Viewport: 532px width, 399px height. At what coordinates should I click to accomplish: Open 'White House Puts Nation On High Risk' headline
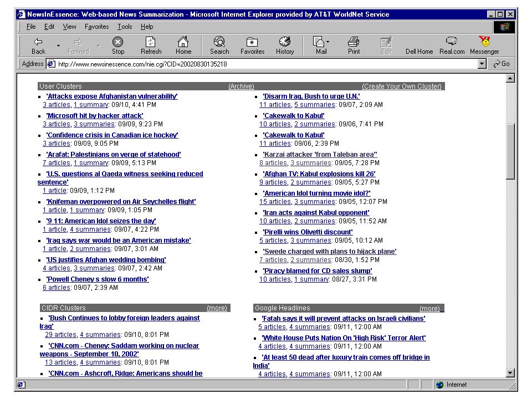[x=344, y=337]
